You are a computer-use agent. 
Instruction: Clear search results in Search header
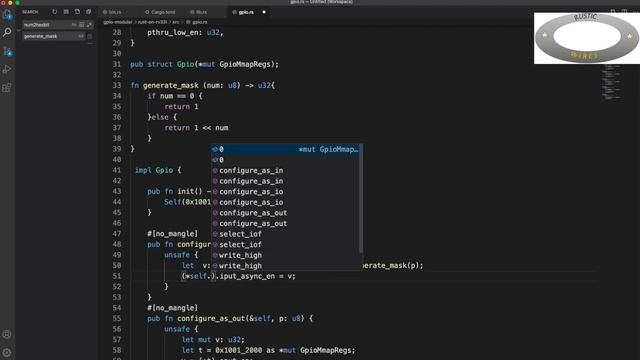click(x=66, y=12)
